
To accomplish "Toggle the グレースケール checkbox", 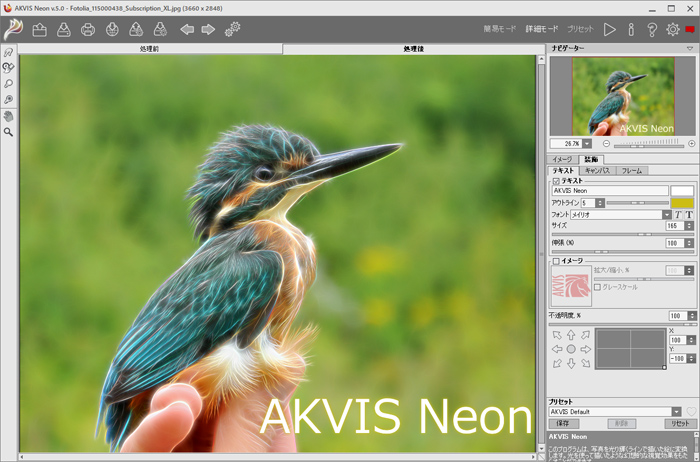I will tap(597, 287).
